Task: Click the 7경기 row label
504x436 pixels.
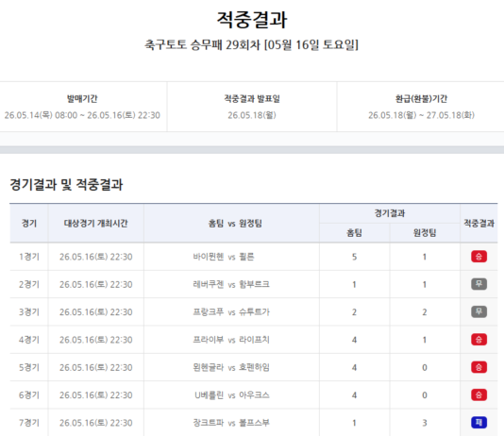Action: pyautogui.click(x=29, y=423)
